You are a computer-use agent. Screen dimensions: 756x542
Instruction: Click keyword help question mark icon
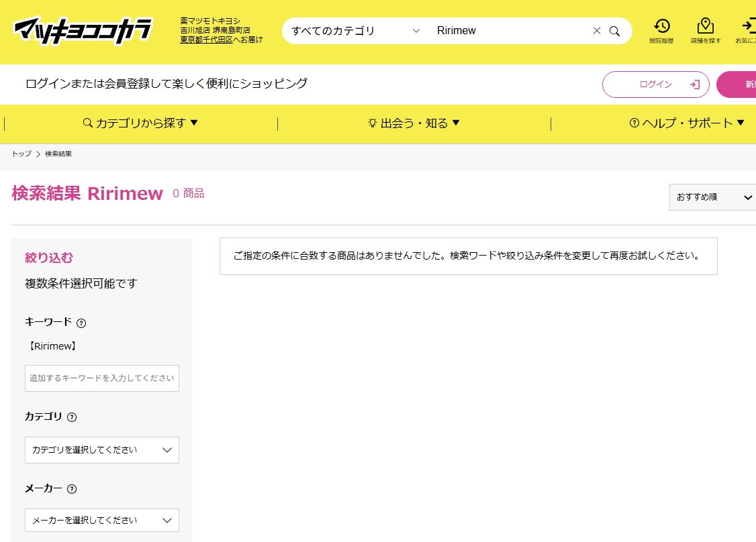click(x=81, y=323)
